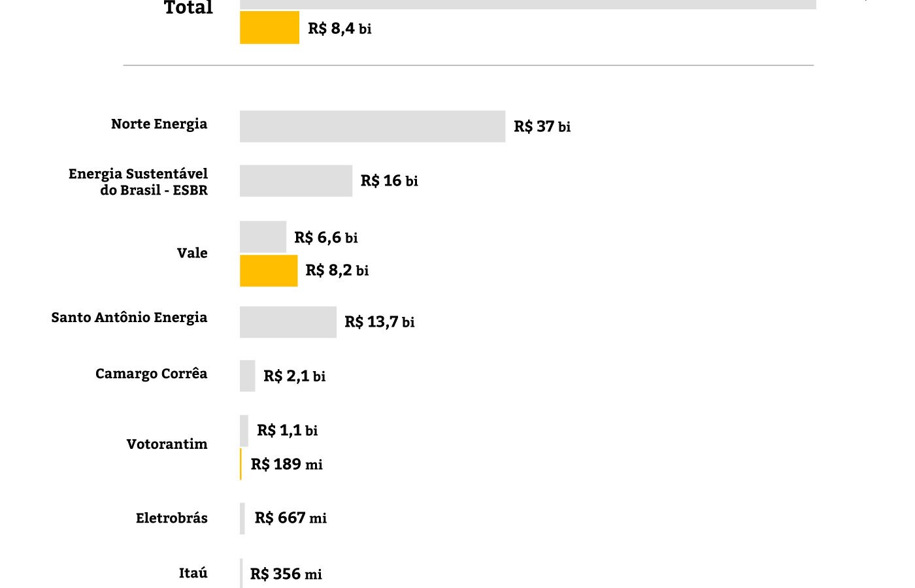Click the Energia Sustentável do Brasil bar
915x588 pixels.
click(296, 181)
